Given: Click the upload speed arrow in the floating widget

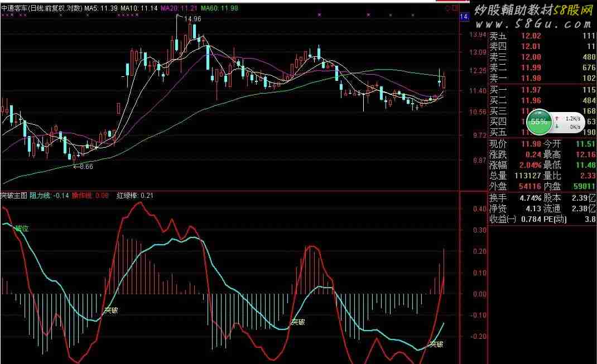Looking at the screenshot, I should 557,119.
